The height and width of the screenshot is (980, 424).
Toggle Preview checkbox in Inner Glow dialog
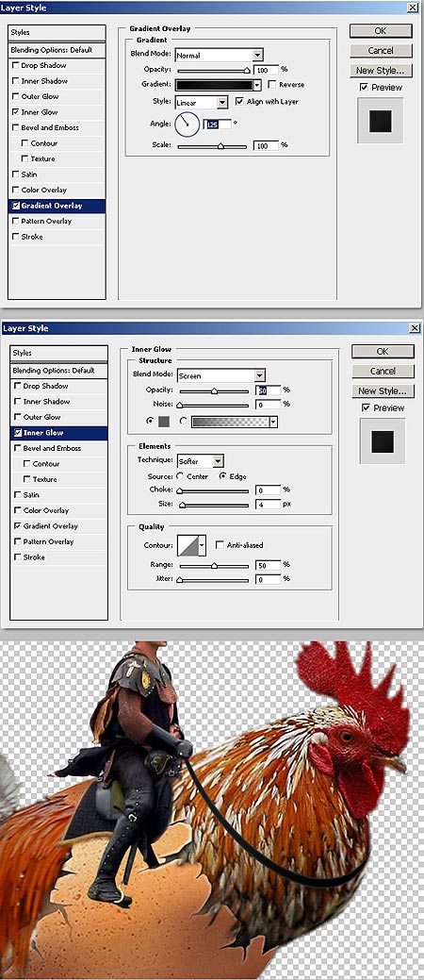[x=367, y=408]
